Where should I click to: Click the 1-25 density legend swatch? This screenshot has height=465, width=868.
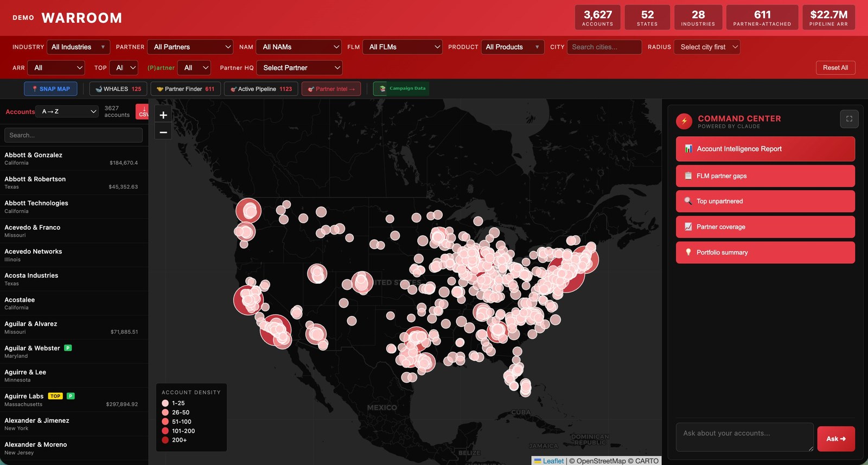165,403
